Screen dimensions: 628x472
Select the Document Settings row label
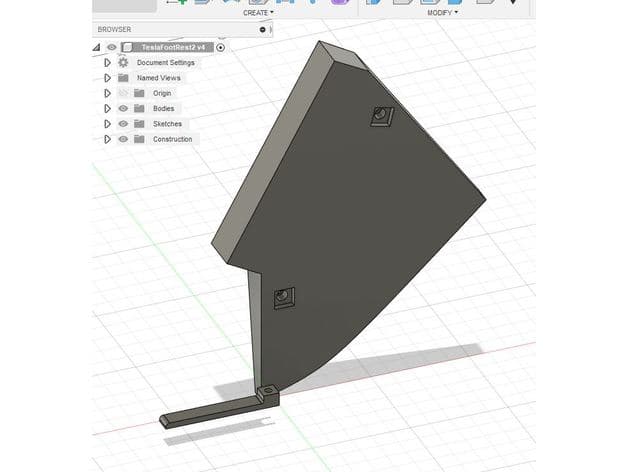tap(166, 63)
